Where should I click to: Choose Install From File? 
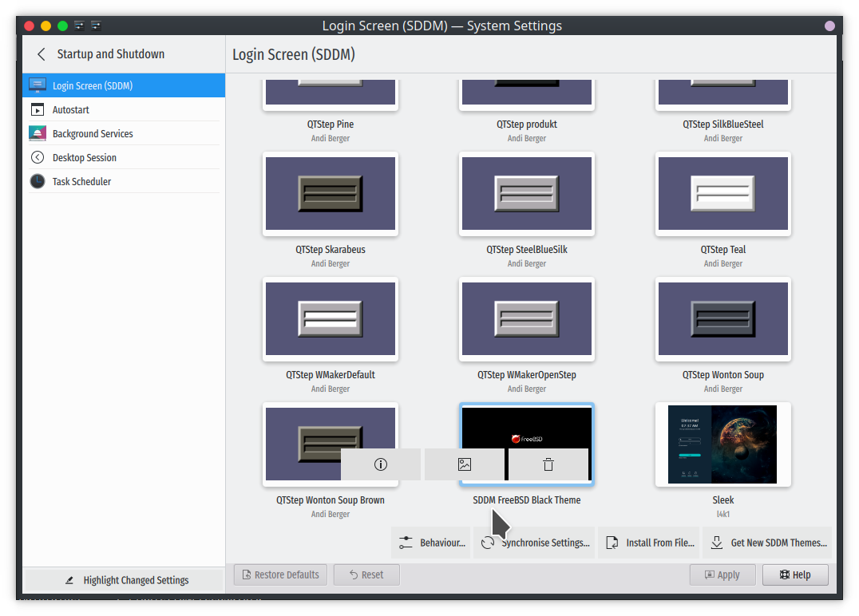pos(649,543)
